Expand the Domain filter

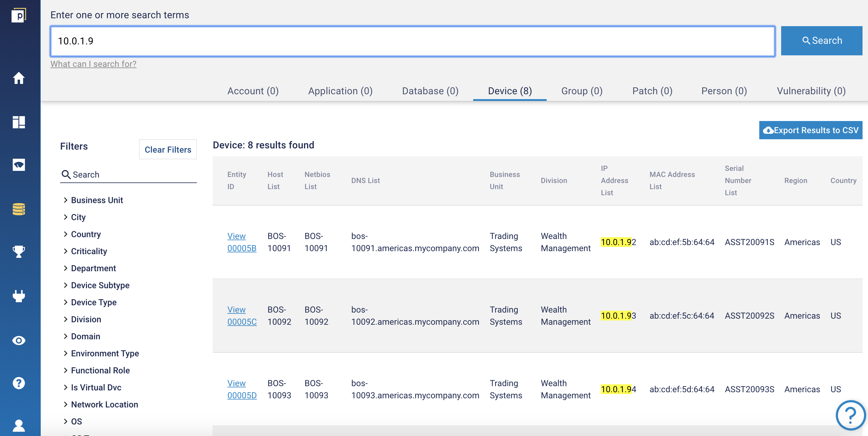[81, 337]
